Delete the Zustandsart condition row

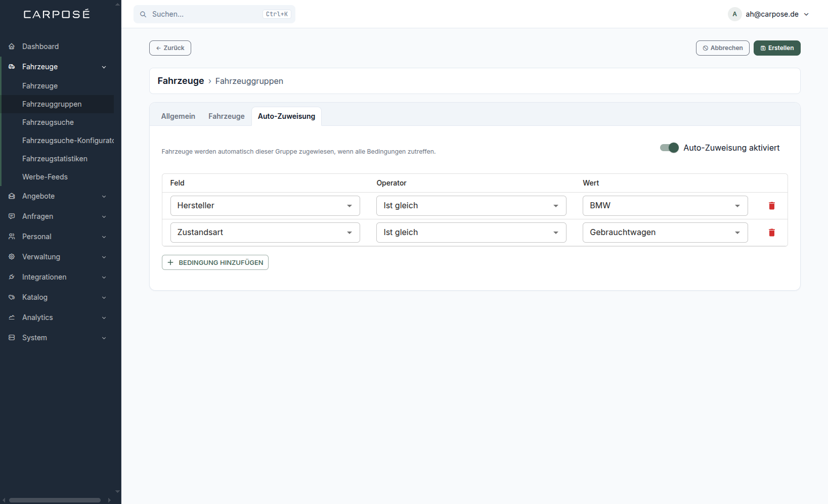tap(771, 233)
